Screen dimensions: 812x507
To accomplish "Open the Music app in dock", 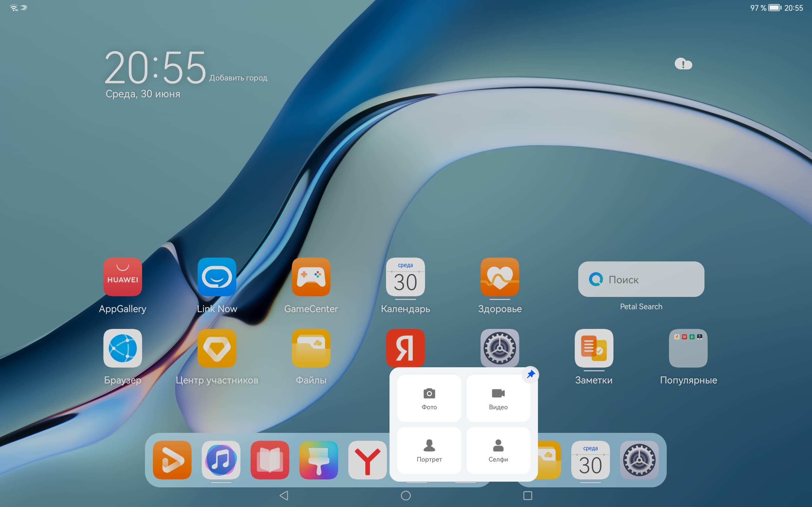I will 221,460.
